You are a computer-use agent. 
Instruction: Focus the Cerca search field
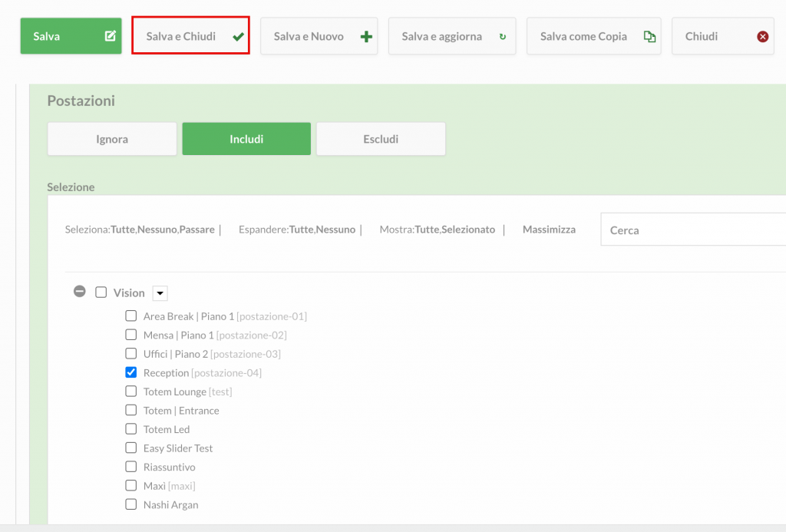pyautogui.click(x=693, y=230)
